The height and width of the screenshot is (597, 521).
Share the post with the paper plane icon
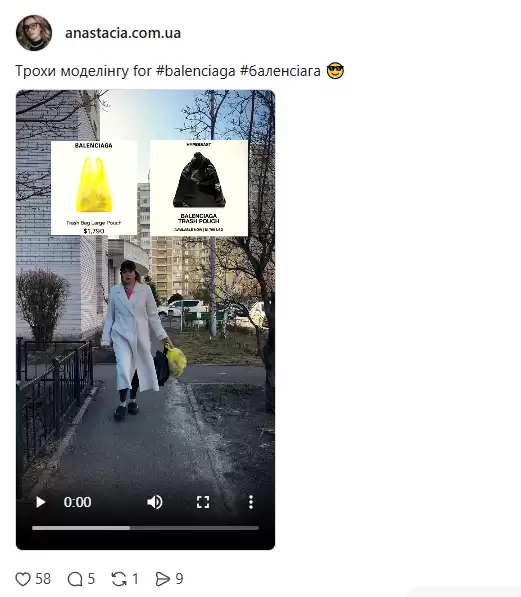(163, 579)
